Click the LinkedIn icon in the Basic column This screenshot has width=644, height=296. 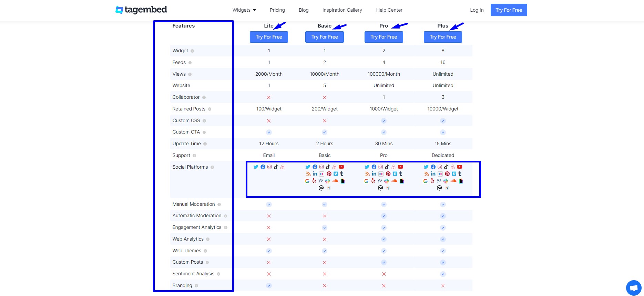[315, 174]
